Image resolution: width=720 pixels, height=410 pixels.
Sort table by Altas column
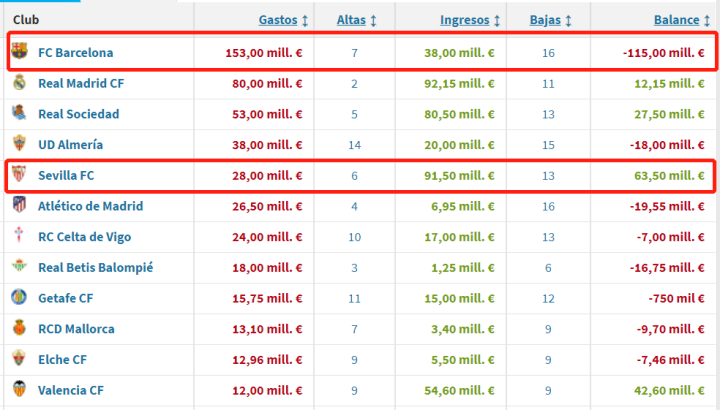click(x=351, y=20)
